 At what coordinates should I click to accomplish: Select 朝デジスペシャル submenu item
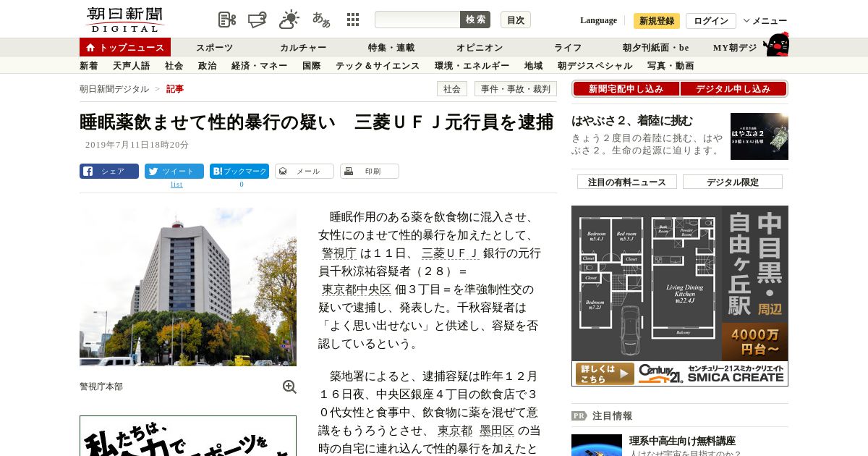tap(595, 66)
